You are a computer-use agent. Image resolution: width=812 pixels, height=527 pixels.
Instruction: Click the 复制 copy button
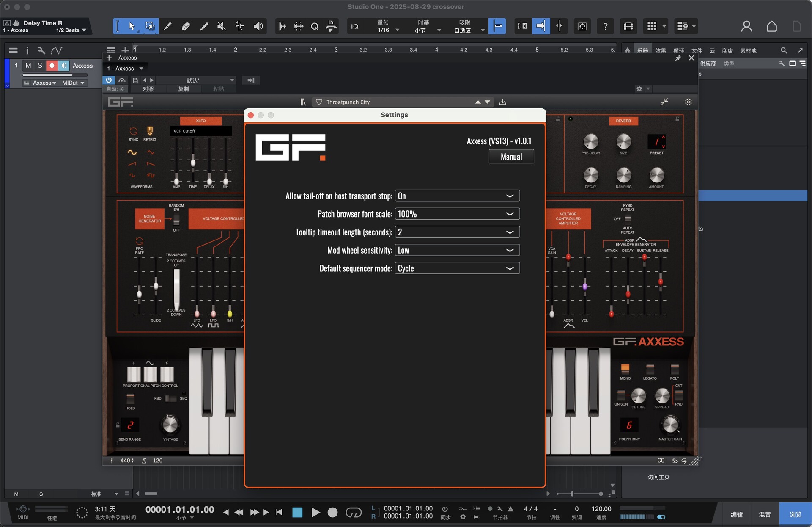point(184,89)
